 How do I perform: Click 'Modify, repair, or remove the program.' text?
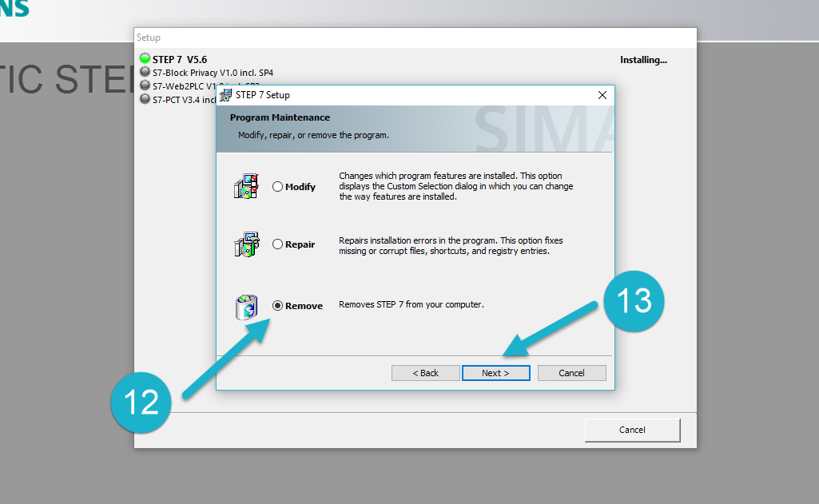tap(313, 135)
